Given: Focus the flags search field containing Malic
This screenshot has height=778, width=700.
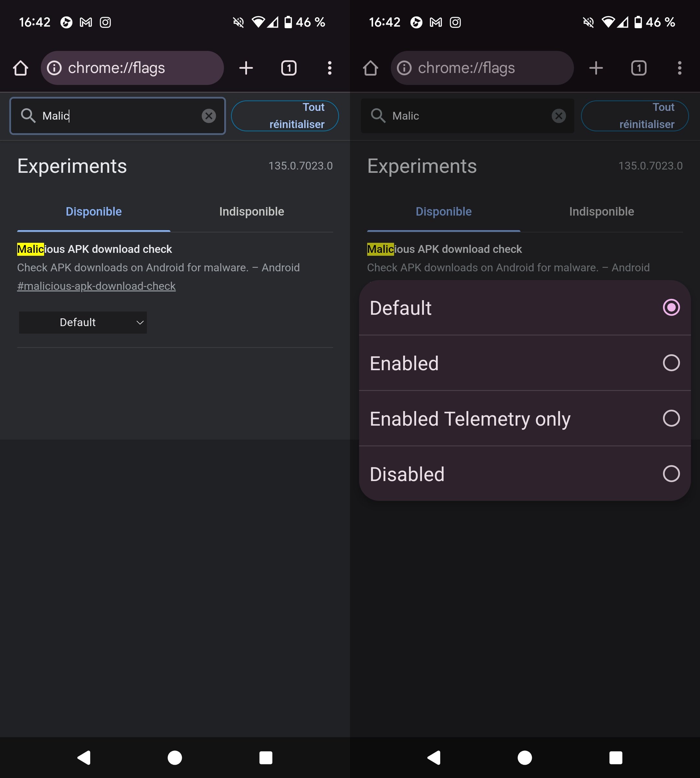Looking at the screenshot, I should [x=115, y=116].
